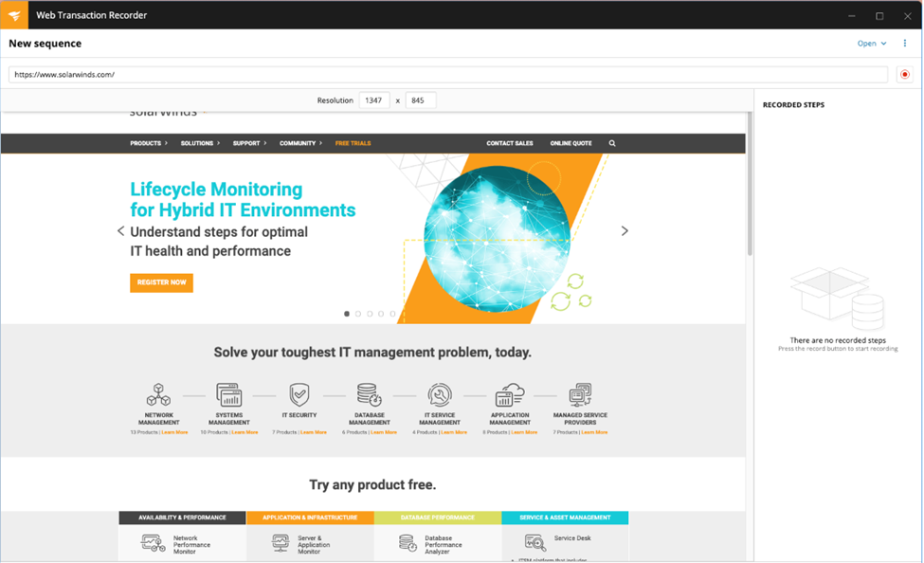Switch to Availability & Performance tab
Image resolution: width=924 pixels, height=563 pixels.
(182, 518)
